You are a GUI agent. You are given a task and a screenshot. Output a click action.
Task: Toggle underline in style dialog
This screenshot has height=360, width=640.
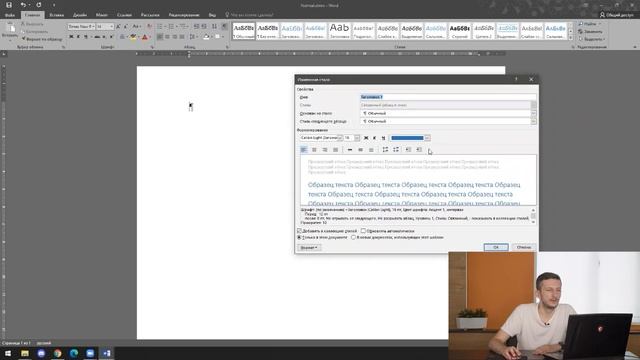coord(383,138)
